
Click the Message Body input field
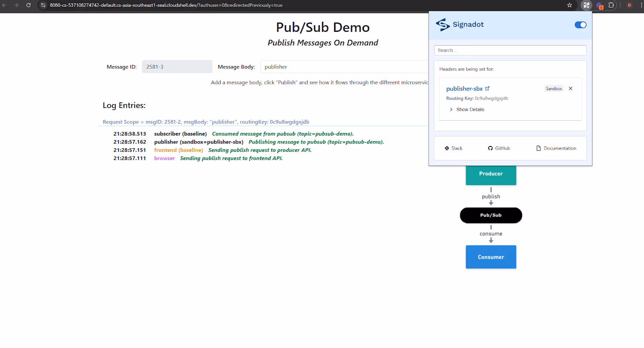point(344,67)
